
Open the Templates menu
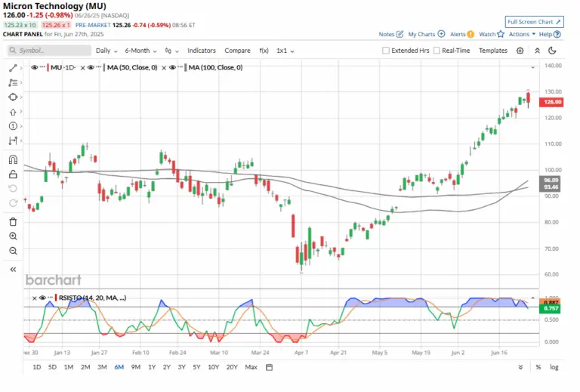coord(493,51)
